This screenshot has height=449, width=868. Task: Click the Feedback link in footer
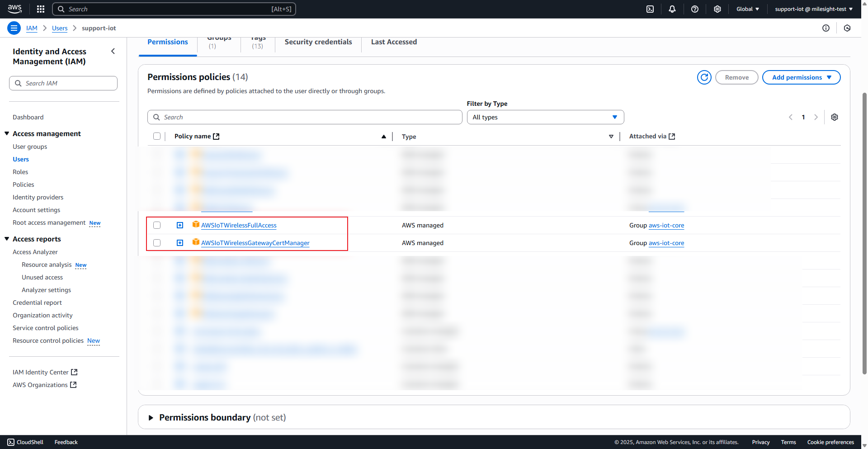66,442
